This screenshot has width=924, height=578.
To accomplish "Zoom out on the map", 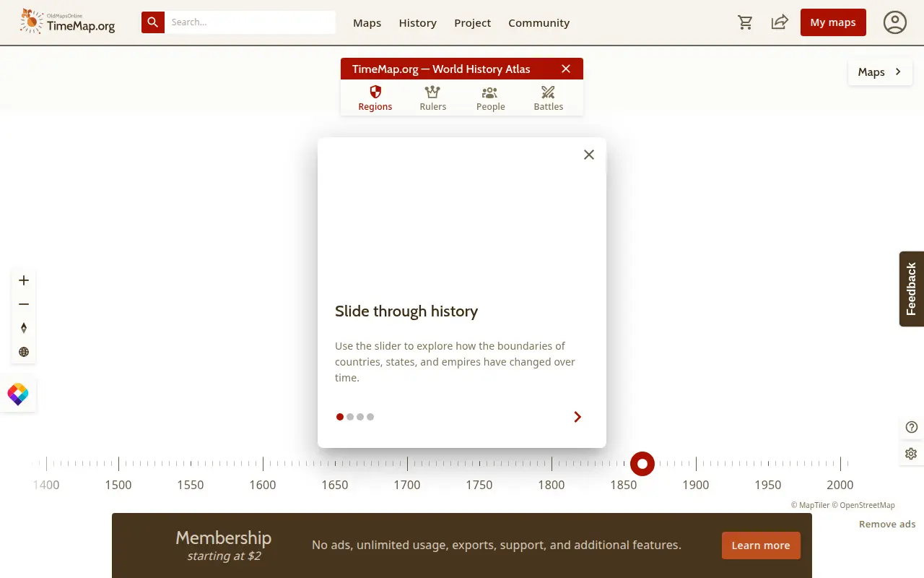I will [x=24, y=304].
